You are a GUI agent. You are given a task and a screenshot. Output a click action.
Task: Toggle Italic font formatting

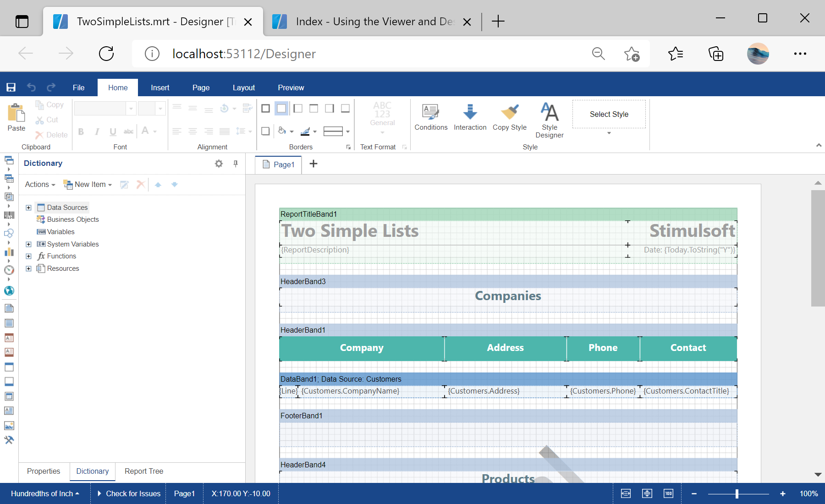97,131
